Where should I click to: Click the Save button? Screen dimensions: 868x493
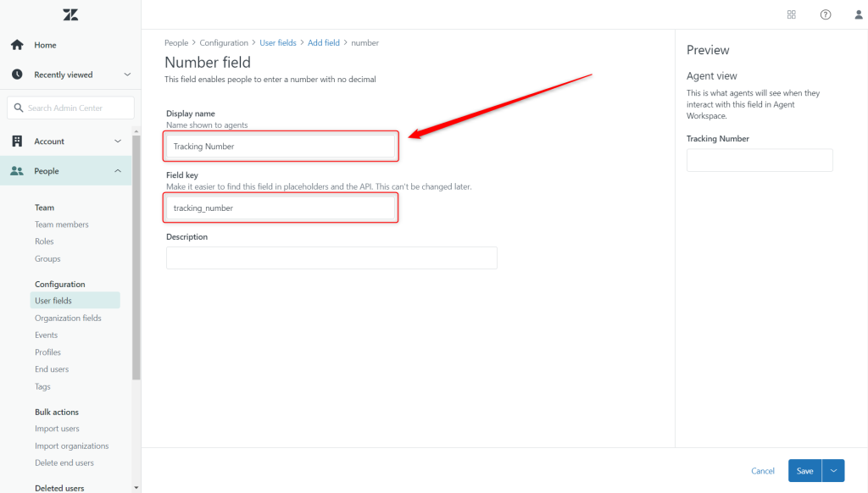804,471
